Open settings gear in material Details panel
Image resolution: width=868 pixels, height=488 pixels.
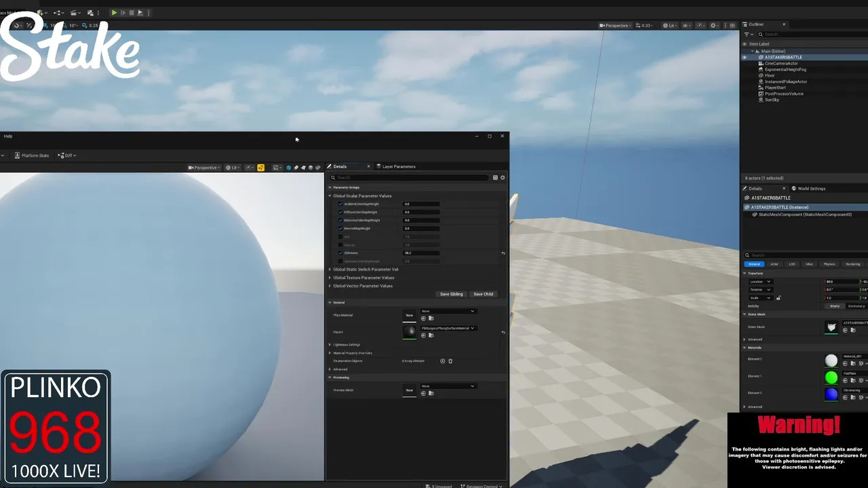[502, 178]
